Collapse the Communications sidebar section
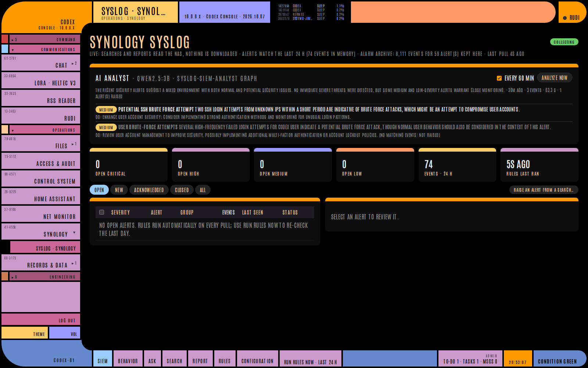This screenshot has height=368, width=588. (44, 49)
